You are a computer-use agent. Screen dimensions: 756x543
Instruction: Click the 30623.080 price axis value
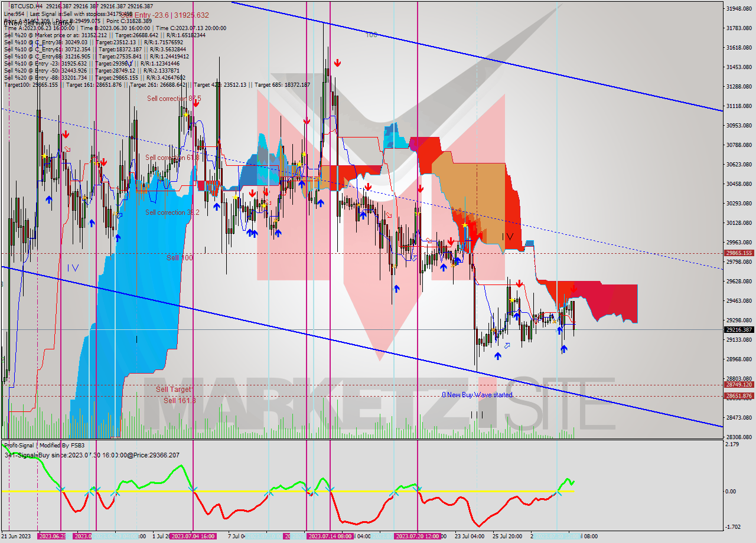point(739,164)
